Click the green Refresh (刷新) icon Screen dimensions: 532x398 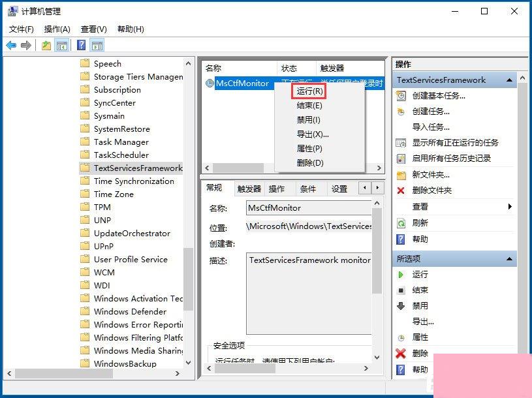pos(401,223)
